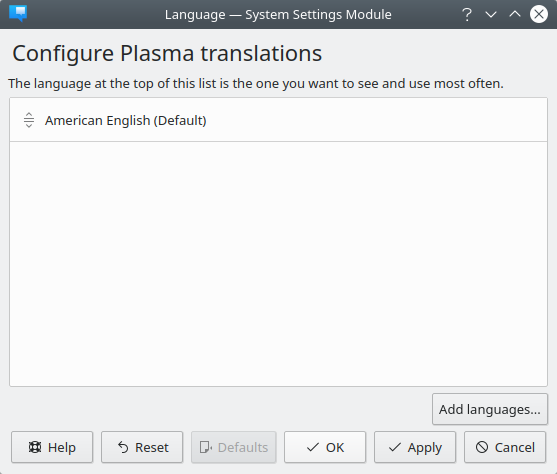Restore the Defaults button

[x=233, y=447]
